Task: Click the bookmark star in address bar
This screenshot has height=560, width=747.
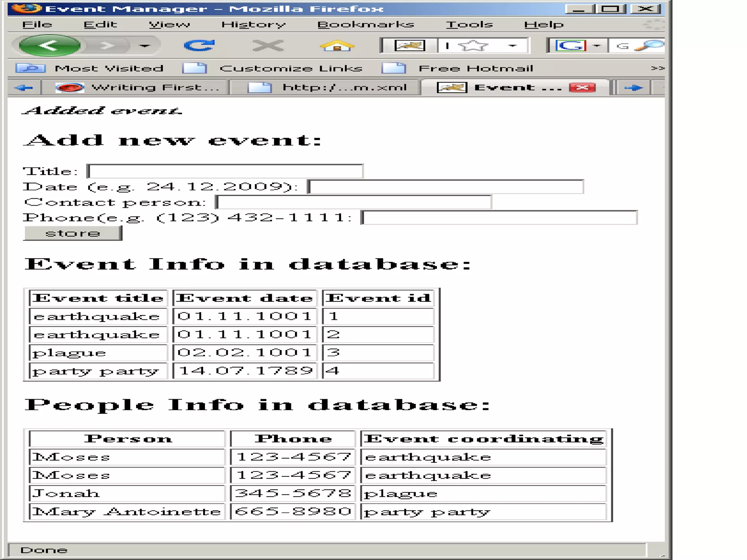Action: pyautogui.click(x=472, y=46)
